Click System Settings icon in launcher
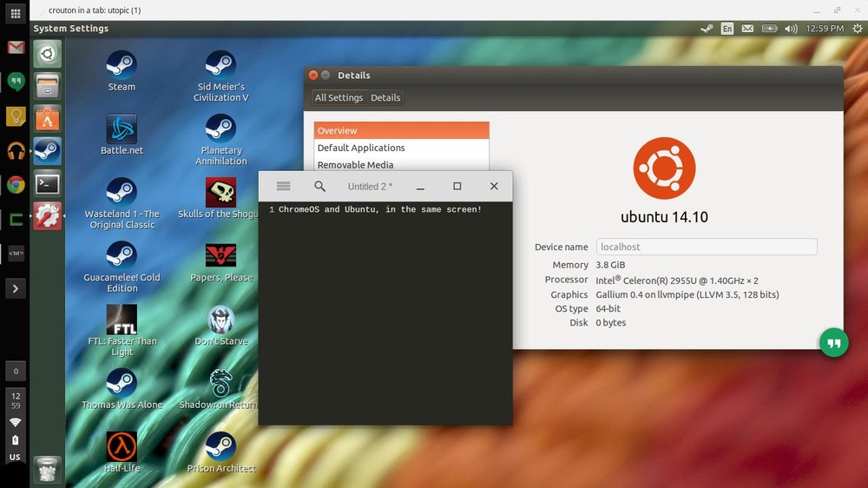 [x=47, y=215]
